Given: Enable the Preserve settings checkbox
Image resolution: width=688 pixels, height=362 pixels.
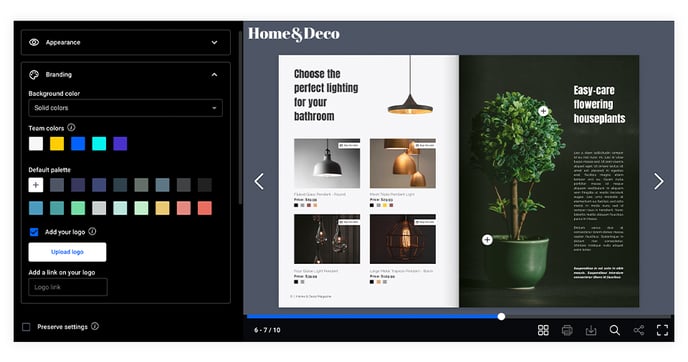Looking at the screenshot, I should [x=26, y=327].
